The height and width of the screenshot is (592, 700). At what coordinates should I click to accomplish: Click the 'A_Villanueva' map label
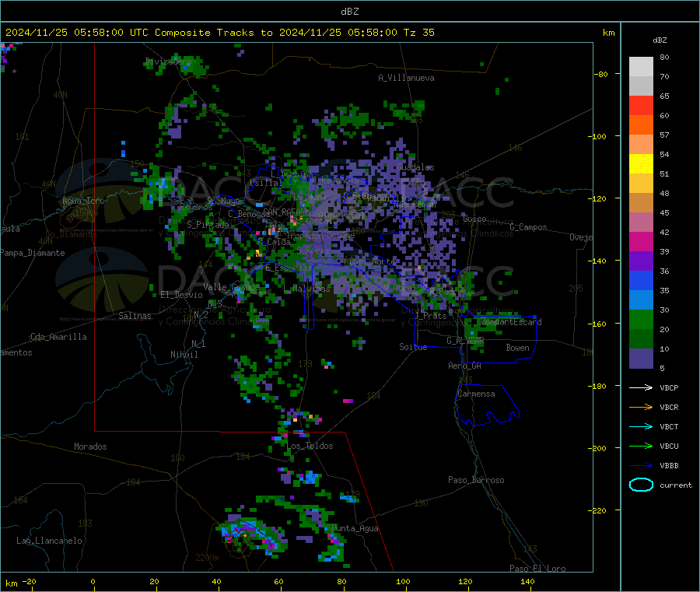coord(406,78)
